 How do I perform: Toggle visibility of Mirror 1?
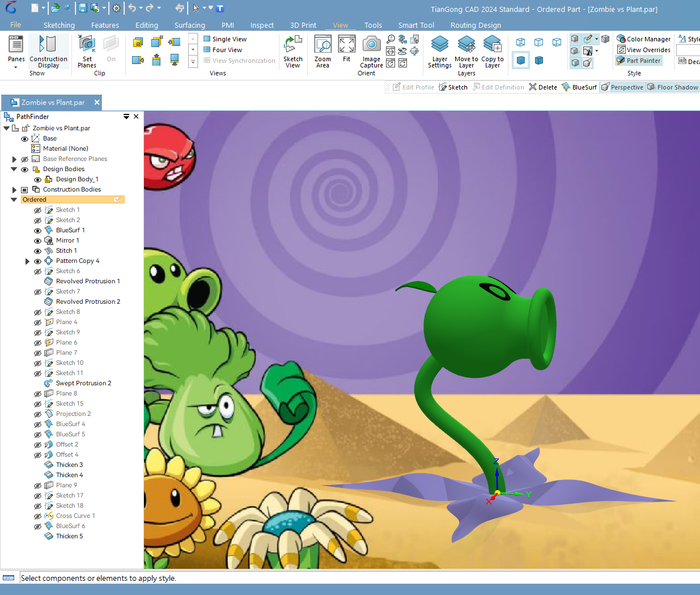(37, 241)
